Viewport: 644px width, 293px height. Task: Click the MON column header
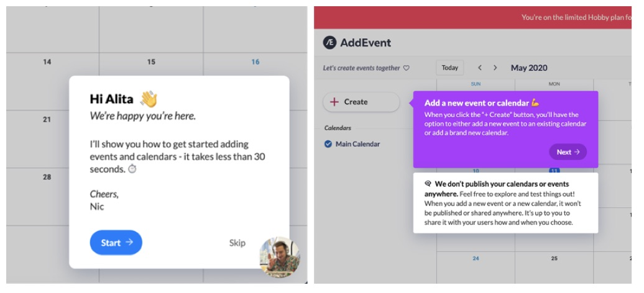pos(554,84)
